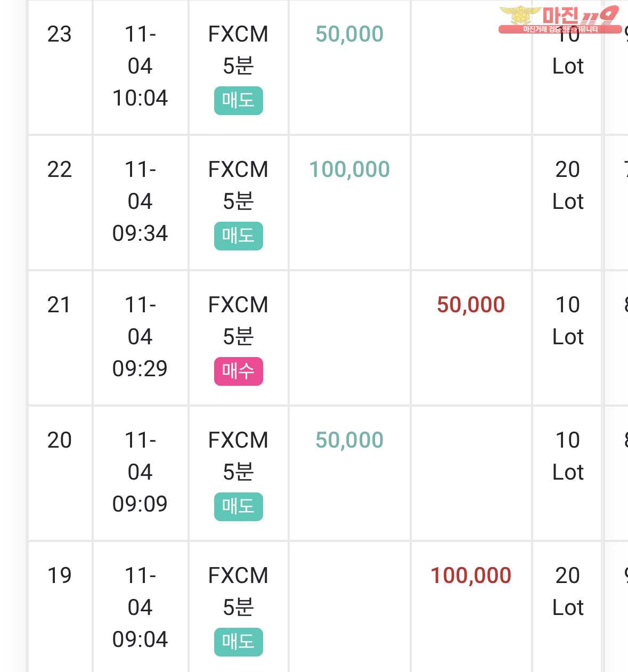Select the 매도 badge in row 23
The height and width of the screenshot is (672, 628).
point(239,100)
